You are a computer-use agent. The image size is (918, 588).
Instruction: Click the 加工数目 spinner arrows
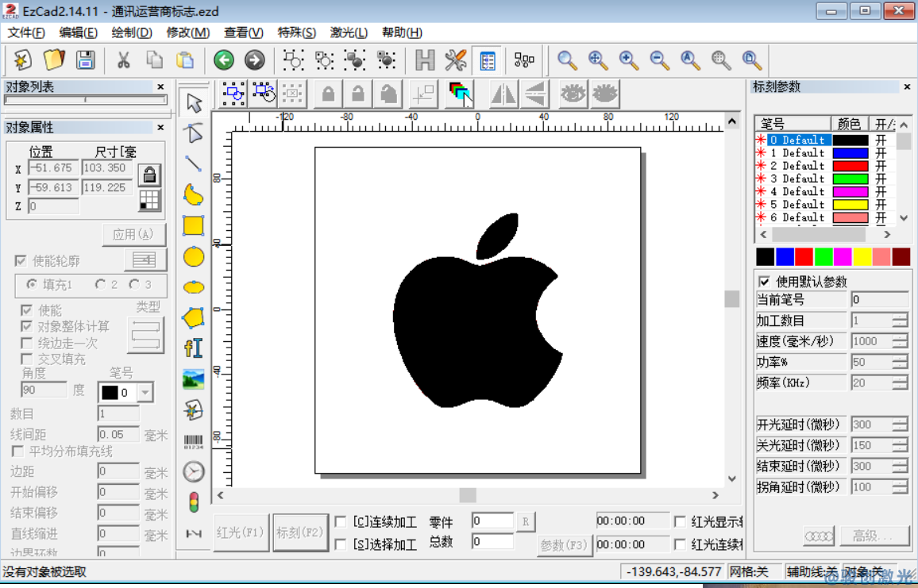pos(900,320)
